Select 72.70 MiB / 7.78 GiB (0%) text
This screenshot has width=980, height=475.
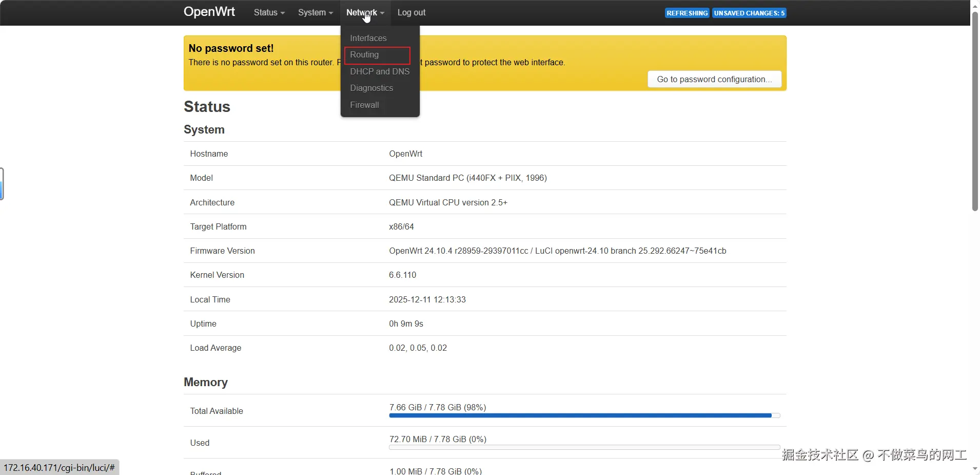tap(438, 439)
